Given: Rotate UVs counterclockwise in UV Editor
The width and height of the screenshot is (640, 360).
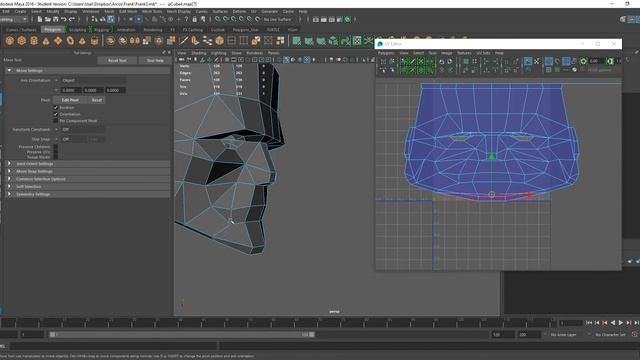Looking at the screenshot, I should tap(442, 61).
